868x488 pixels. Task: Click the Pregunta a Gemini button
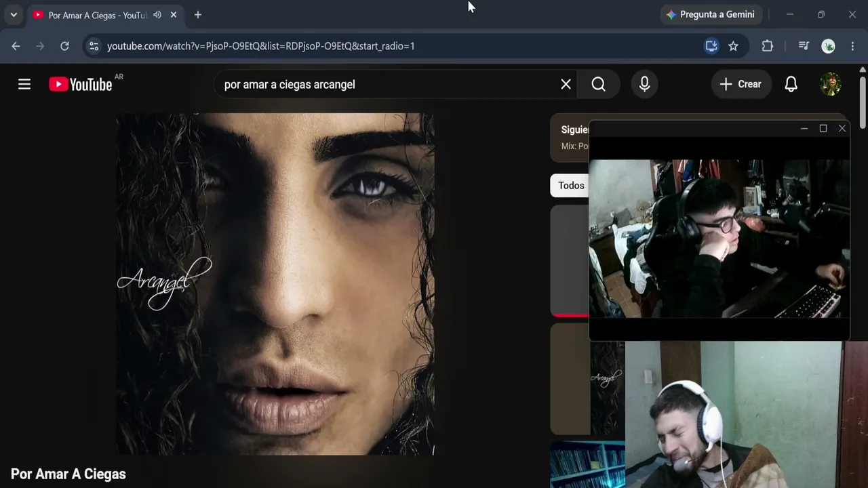(711, 14)
